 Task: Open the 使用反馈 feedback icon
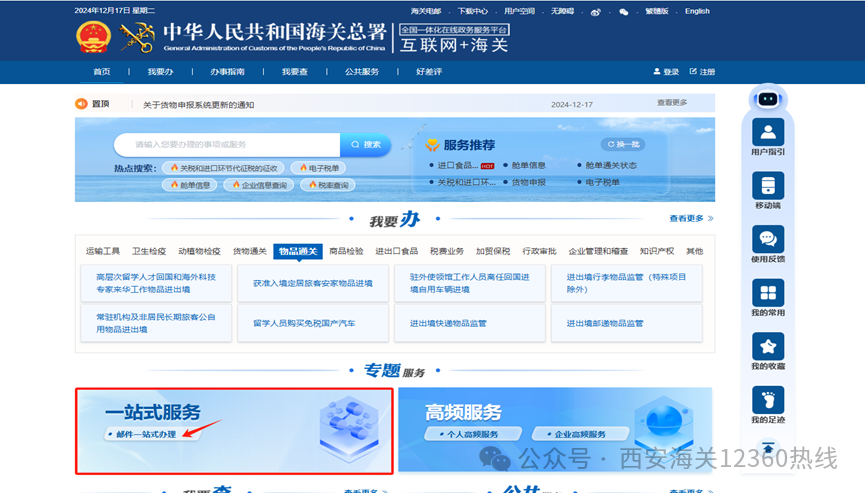pos(768,239)
